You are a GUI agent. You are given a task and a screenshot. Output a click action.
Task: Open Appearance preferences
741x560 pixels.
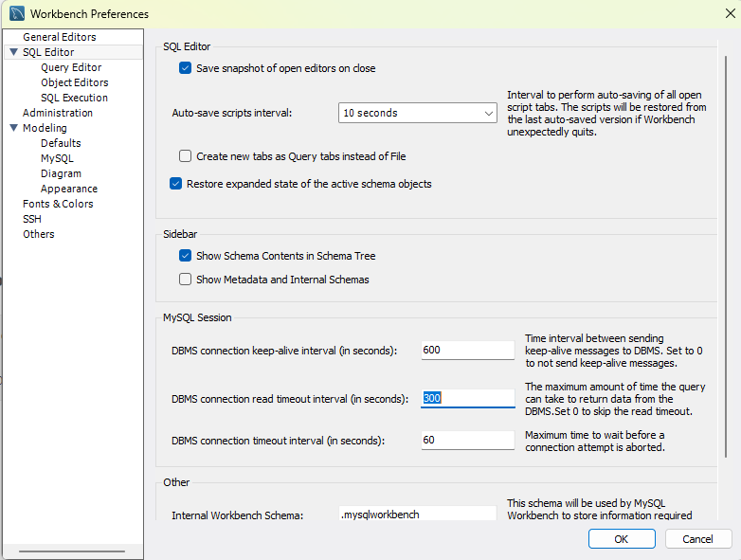[x=69, y=189]
